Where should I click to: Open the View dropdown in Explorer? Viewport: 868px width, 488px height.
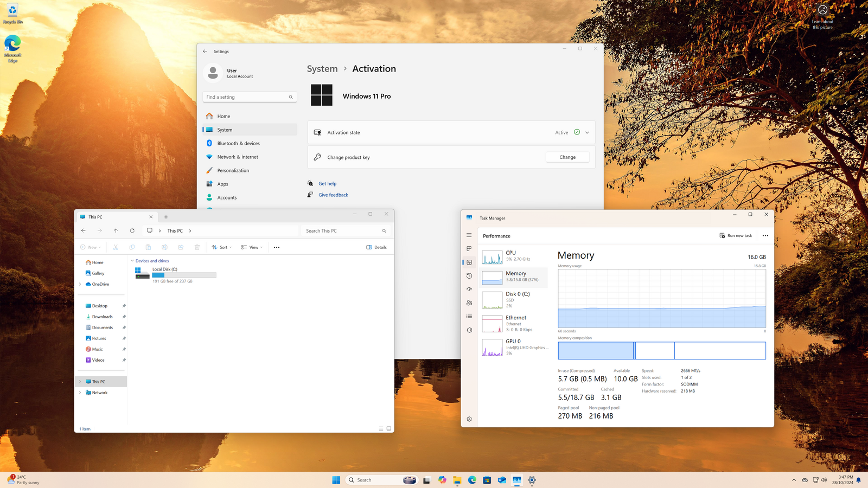252,247
